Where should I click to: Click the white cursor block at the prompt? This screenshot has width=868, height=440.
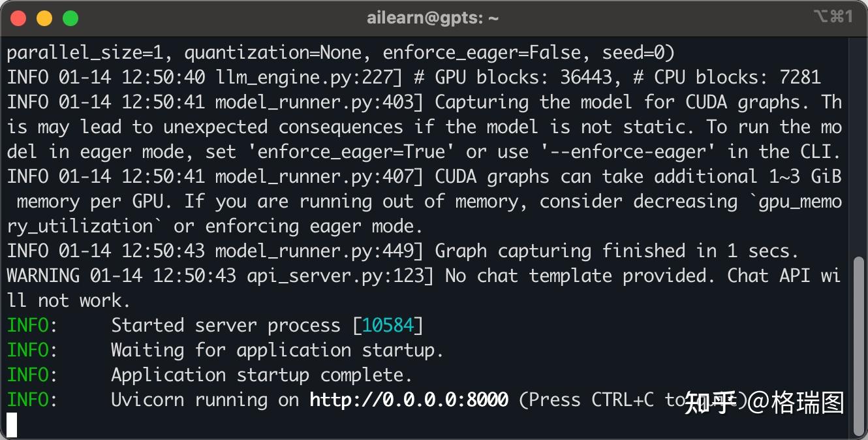click(12, 425)
